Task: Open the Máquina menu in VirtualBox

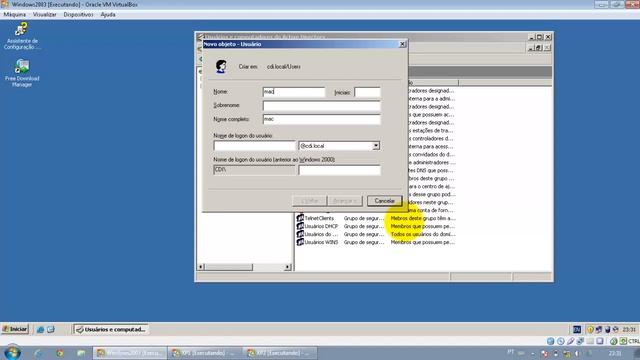Action: [x=15, y=14]
